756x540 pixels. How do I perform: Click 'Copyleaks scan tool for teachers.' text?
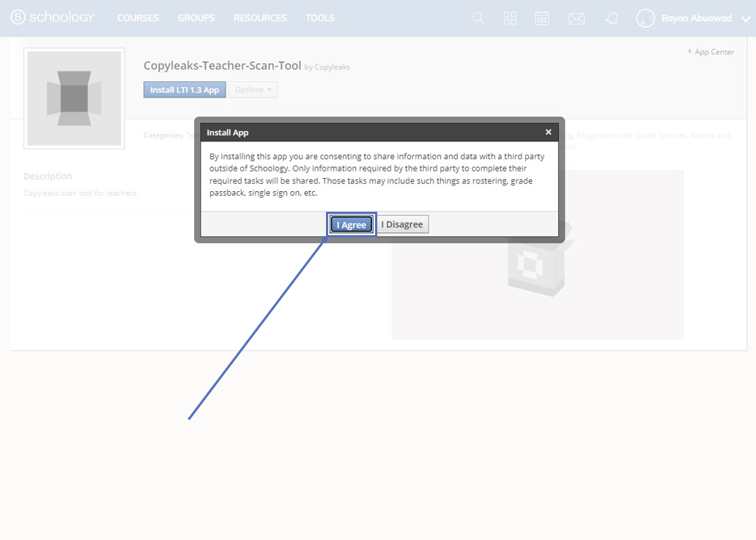click(x=81, y=193)
